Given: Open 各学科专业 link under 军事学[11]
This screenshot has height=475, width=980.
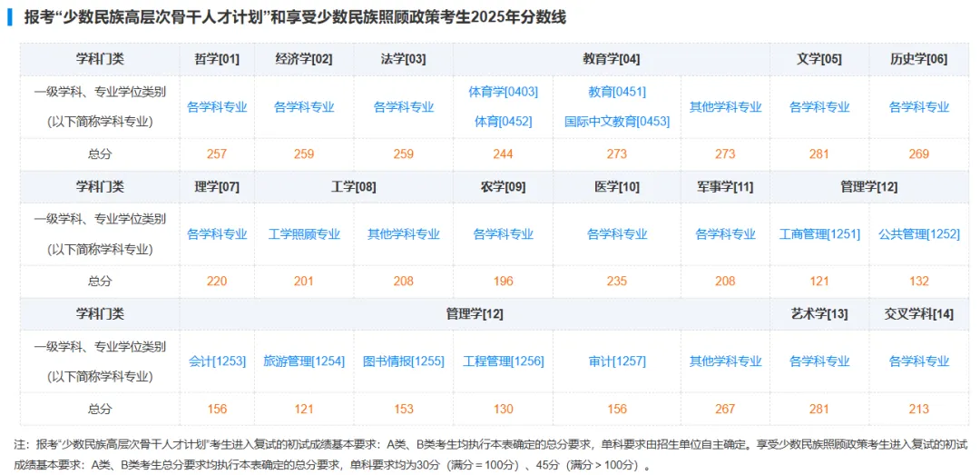Looking at the screenshot, I should point(726,234).
